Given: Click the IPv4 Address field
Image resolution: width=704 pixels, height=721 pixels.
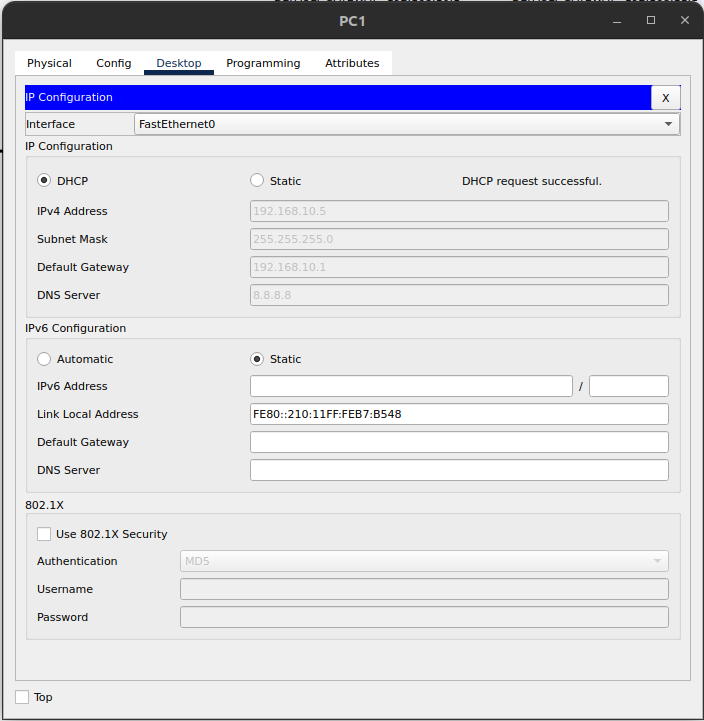Looking at the screenshot, I should 459,211.
